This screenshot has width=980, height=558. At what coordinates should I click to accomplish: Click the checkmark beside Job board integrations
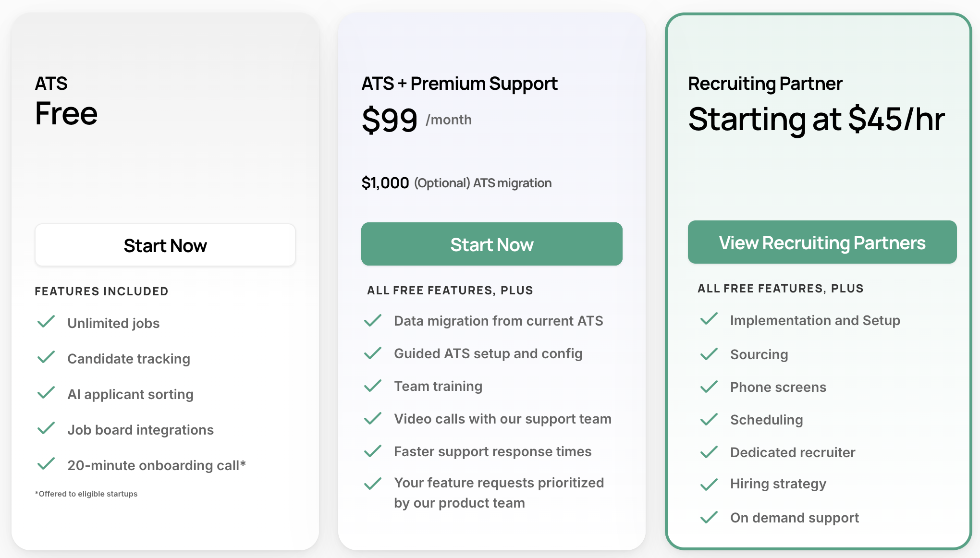click(47, 428)
